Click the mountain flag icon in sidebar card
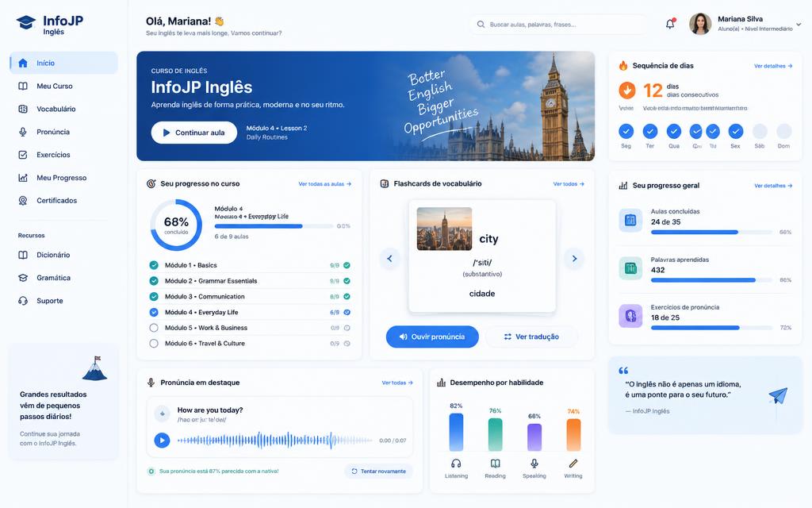The width and height of the screenshot is (812, 508). (95, 368)
